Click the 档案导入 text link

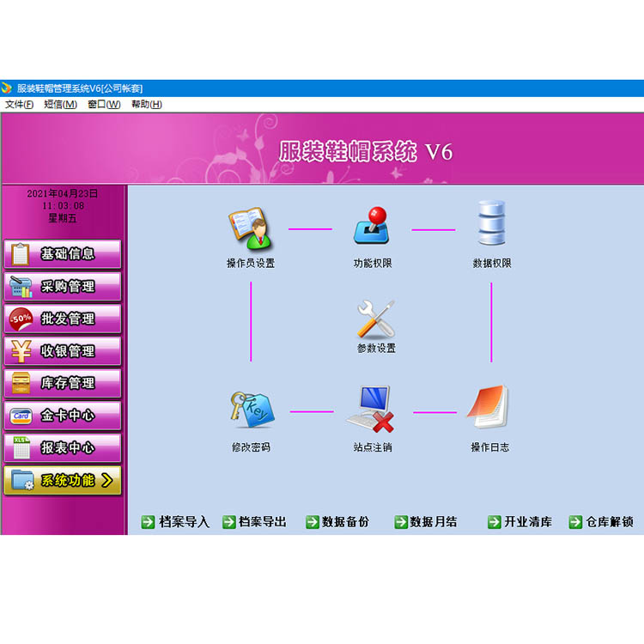(x=184, y=521)
